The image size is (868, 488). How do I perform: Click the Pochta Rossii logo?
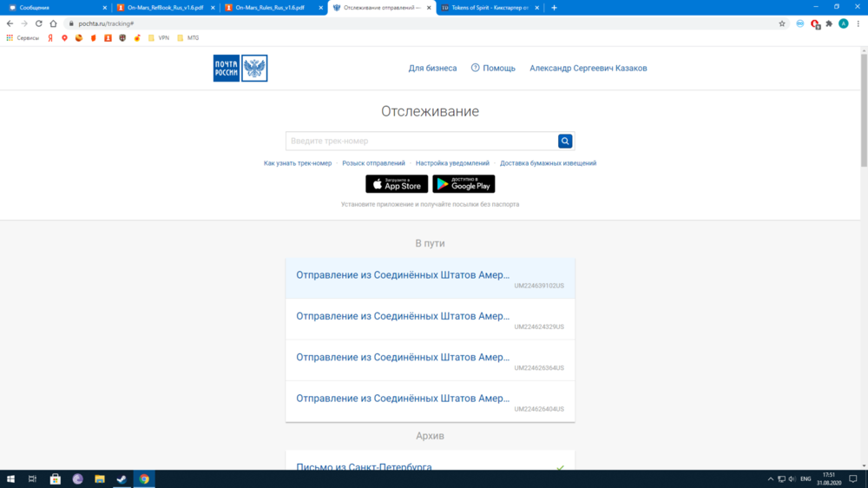coord(240,68)
